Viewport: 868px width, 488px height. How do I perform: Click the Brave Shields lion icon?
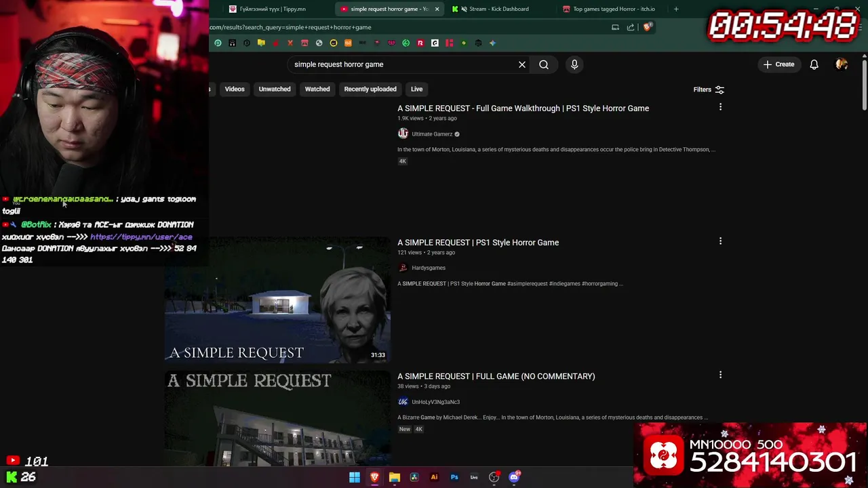(648, 27)
